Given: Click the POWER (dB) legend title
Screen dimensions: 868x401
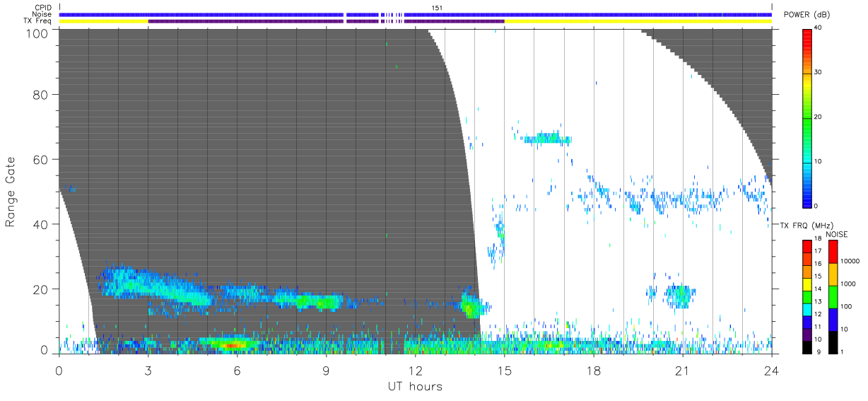Looking at the screenshot, I should [807, 15].
